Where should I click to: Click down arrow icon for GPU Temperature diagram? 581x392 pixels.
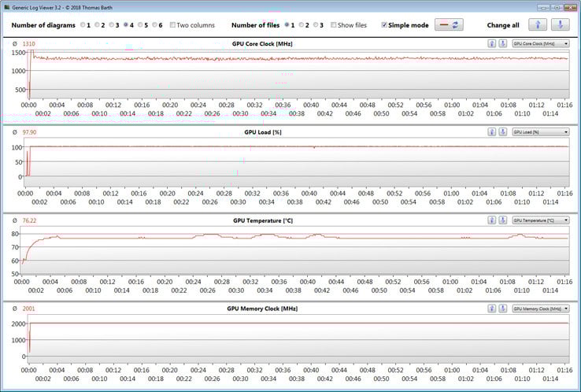click(x=503, y=220)
